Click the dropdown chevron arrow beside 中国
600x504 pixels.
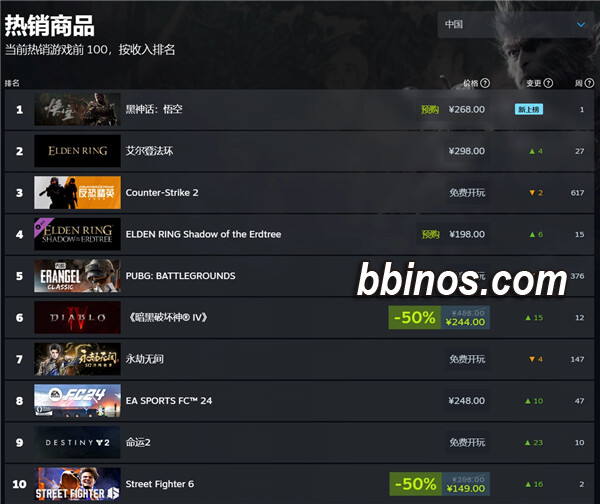581,24
